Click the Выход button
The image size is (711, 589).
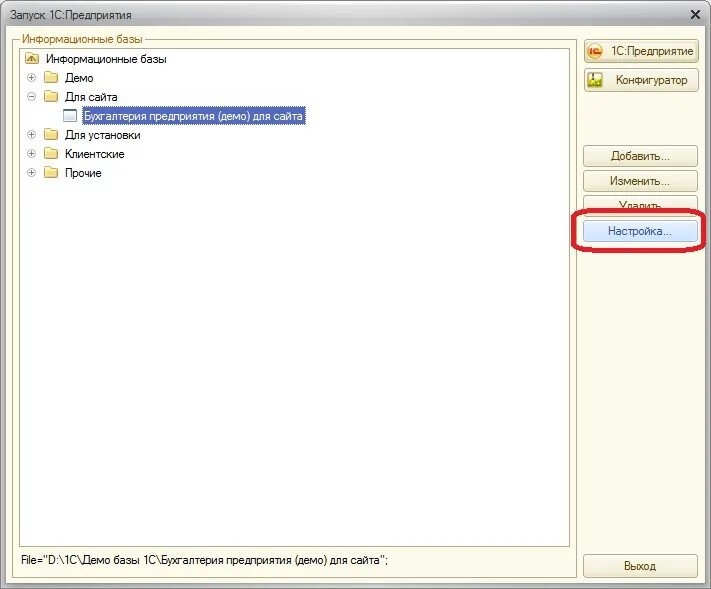point(640,566)
